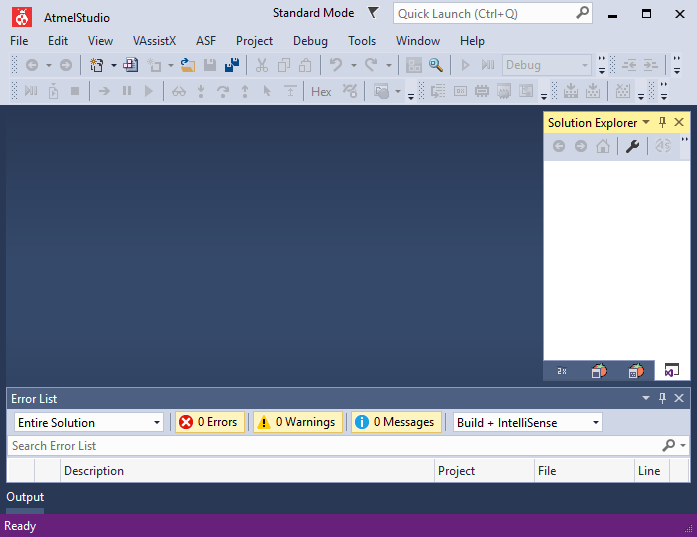697x537 pixels.
Task: Open the Debug menu
Action: (310, 41)
